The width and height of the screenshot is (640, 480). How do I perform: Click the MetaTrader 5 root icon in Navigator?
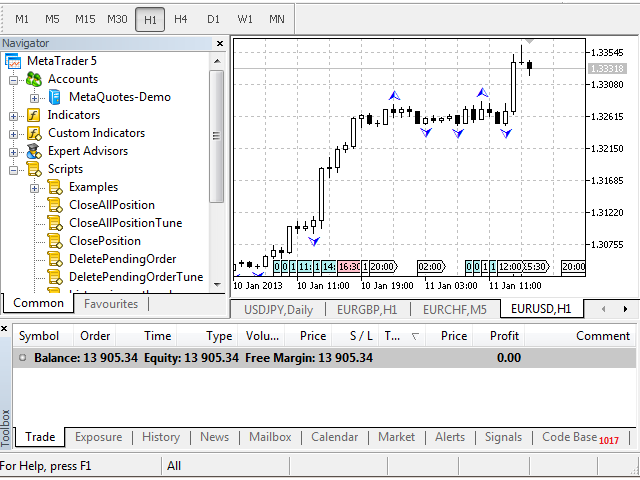point(14,61)
